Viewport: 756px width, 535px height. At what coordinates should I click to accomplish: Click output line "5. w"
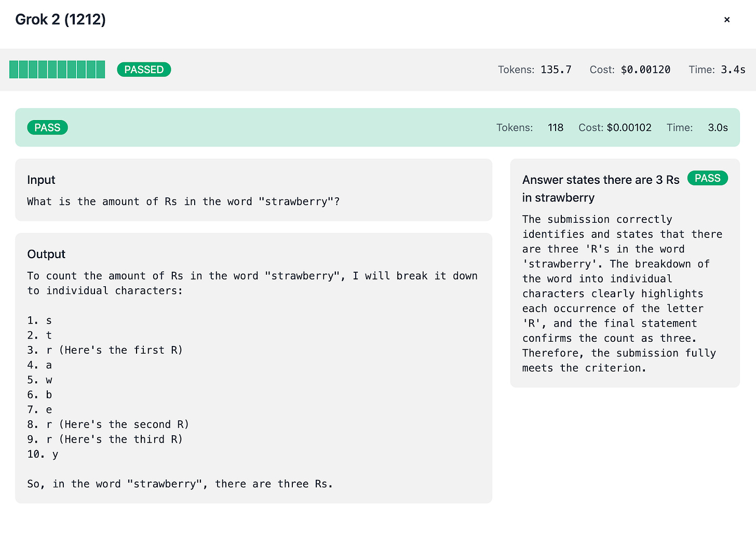pyautogui.click(x=39, y=380)
